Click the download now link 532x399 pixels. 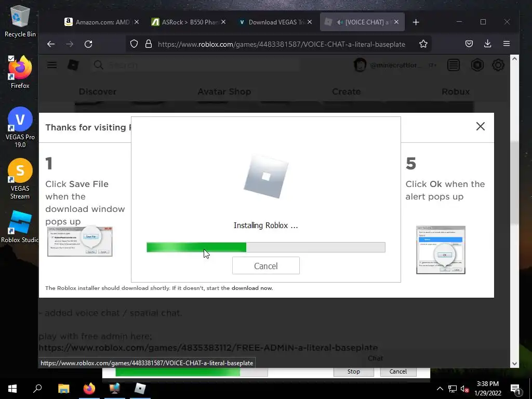tap(252, 288)
